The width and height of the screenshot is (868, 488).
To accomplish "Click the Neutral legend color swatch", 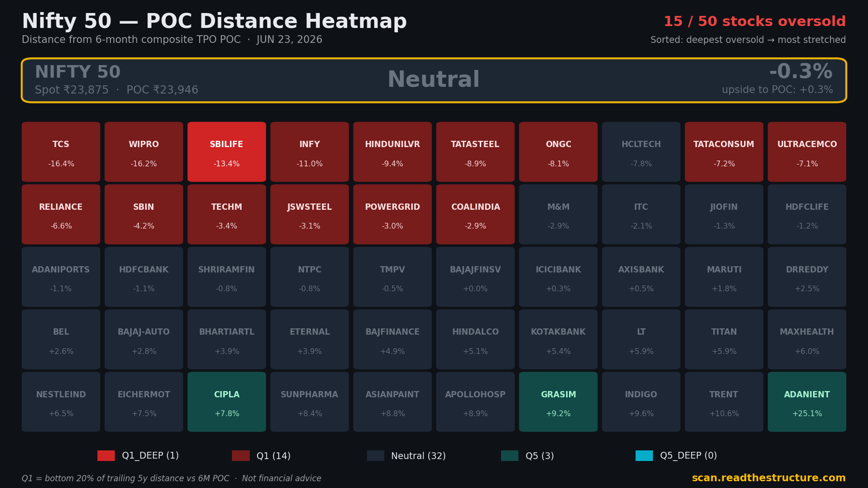I will pyautogui.click(x=376, y=456).
